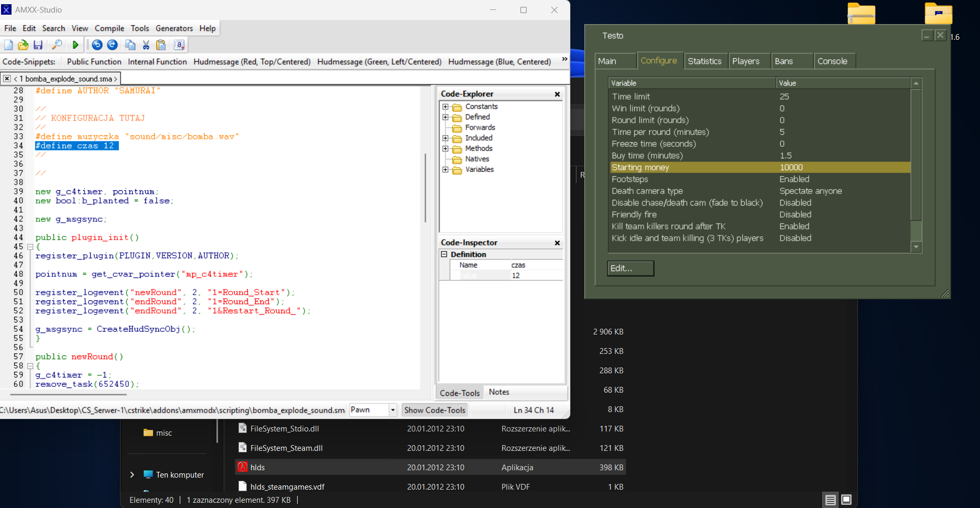
Task: Click the code editor vertical scrollbar thumb
Action: (425, 188)
